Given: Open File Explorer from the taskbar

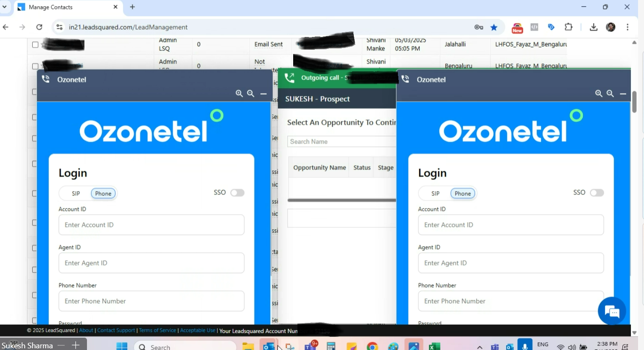Looking at the screenshot, I should click(248, 346).
